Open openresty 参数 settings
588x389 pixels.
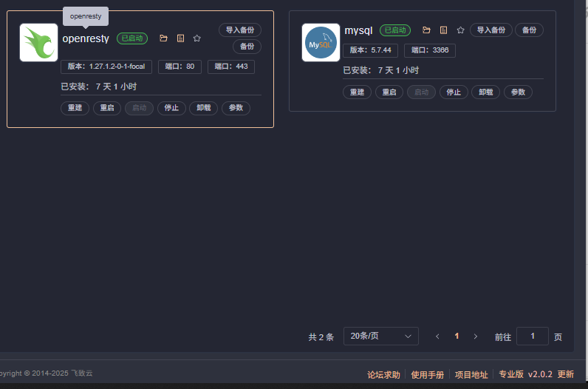(x=236, y=108)
